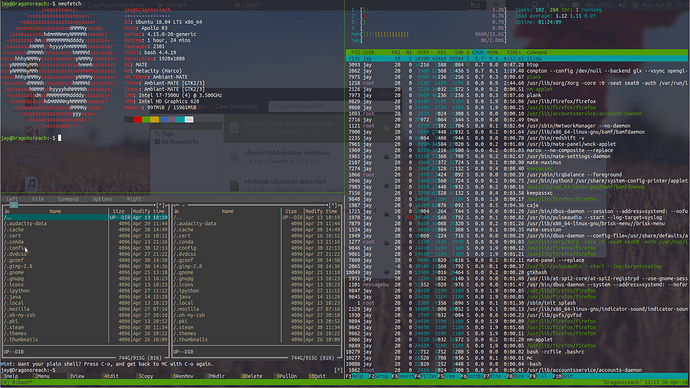
Task: Select the 'bash -rcfile .bashrc' row in htop
Action: (x=517, y=352)
